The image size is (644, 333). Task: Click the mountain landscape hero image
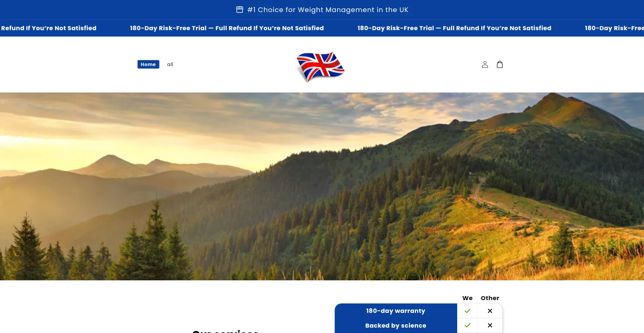pyautogui.click(x=322, y=186)
